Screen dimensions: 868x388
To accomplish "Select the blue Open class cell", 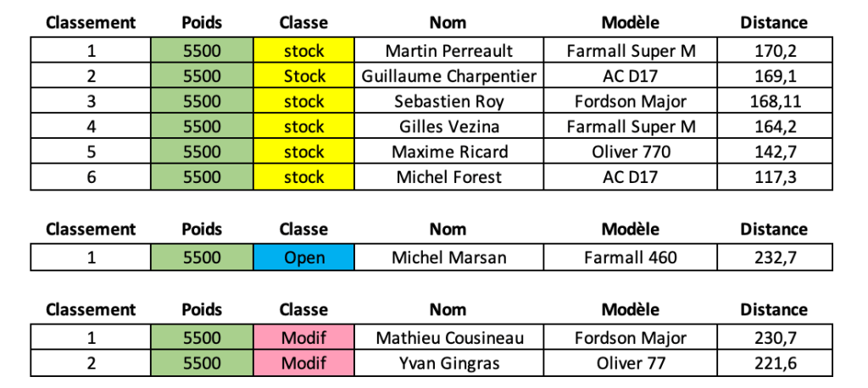I will pos(304,258).
